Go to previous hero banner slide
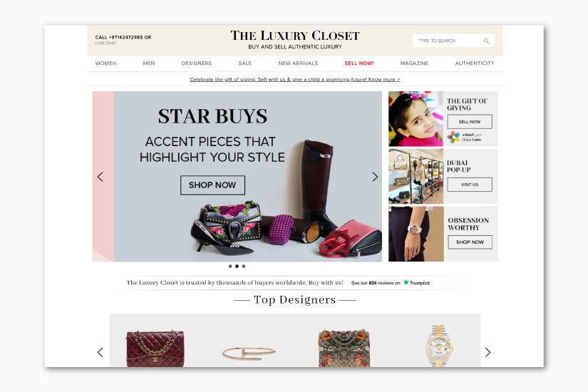This screenshot has height=392, width=588. (x=100, y=177)
